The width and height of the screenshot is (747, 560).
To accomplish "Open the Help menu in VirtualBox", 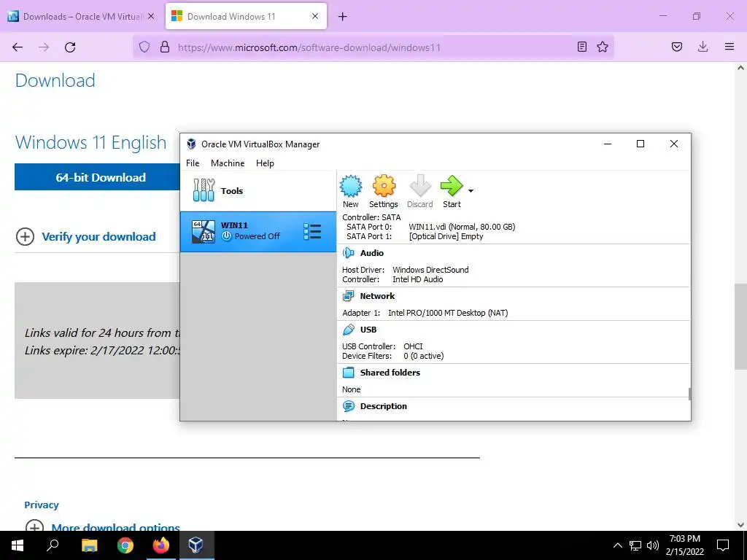I will [265, 163].
